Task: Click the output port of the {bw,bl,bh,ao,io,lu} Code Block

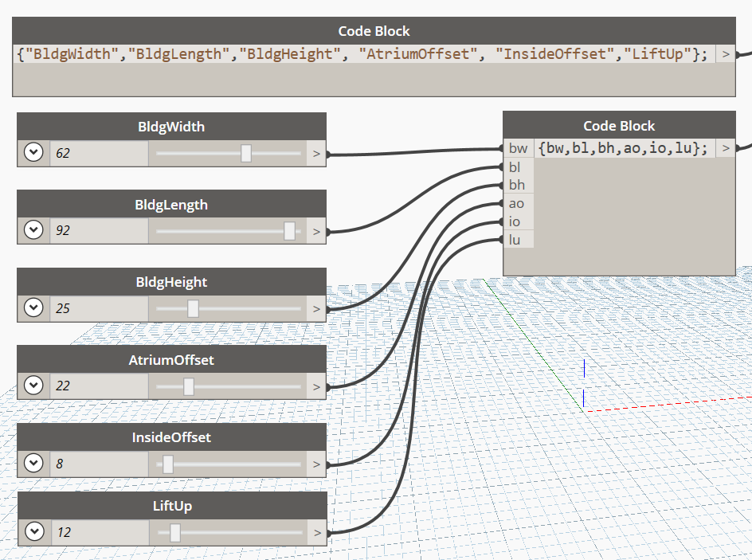Action: coord(726,148)
